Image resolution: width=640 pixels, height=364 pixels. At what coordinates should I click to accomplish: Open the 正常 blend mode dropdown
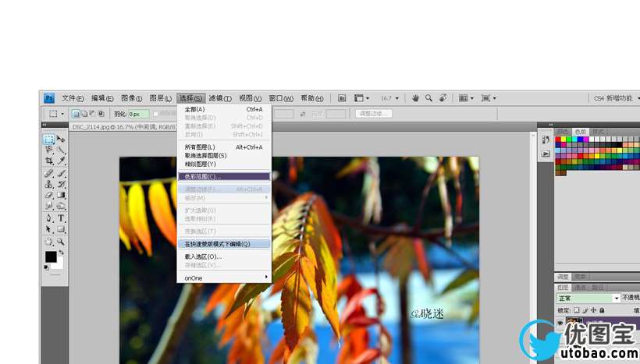[x=588, y=298]
